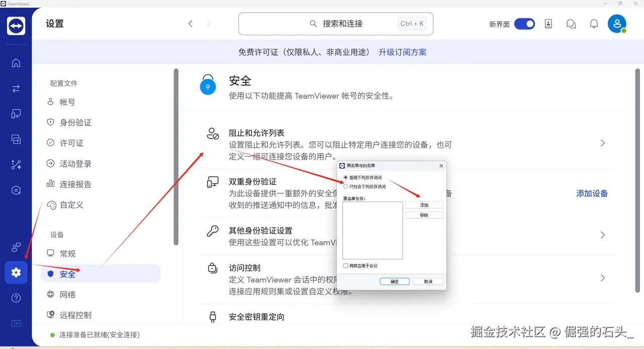Open the Help question mark icon

coord(16,298)
